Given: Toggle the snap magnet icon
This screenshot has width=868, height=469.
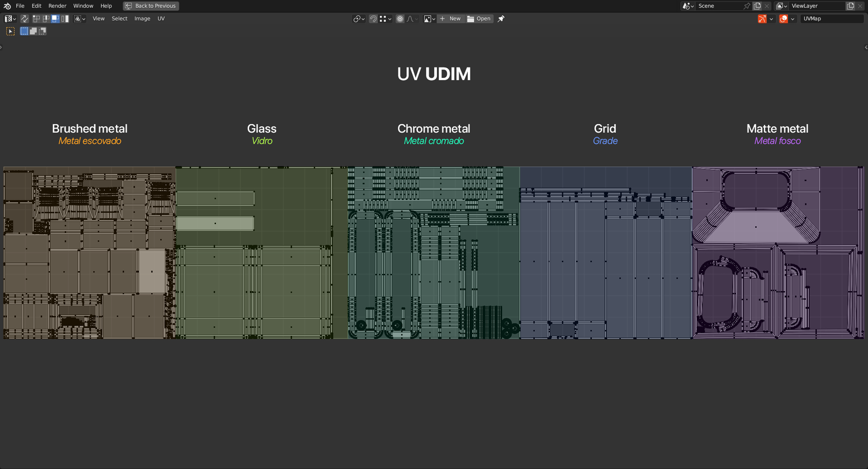Looking at the screenshot, I should pos(373,19).
